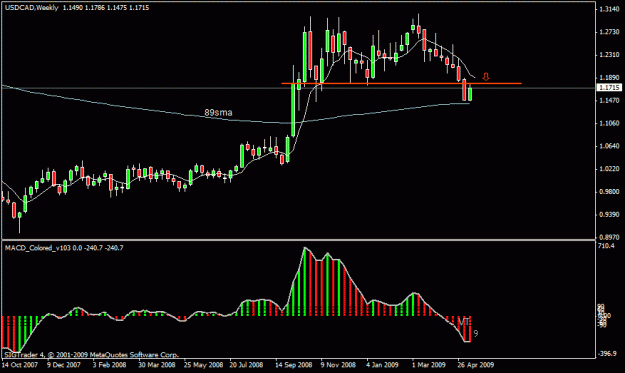Select the orange horizontal resistance line
Screen dimensions: 625x373
pyautogui.click(x=401, y=83)
